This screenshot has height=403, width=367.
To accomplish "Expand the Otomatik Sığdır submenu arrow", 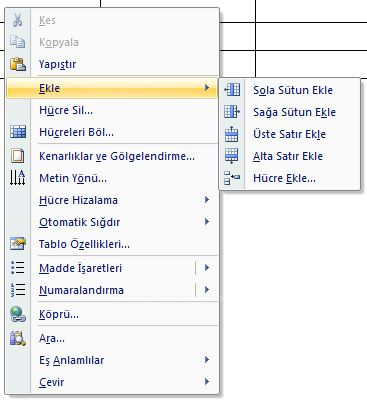I will (x=207, y=222).
